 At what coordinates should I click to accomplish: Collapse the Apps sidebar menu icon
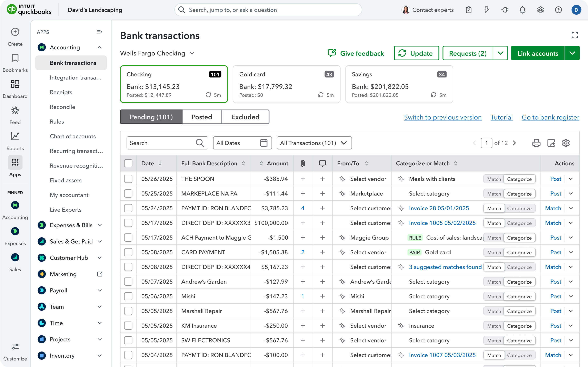point(100,32)
